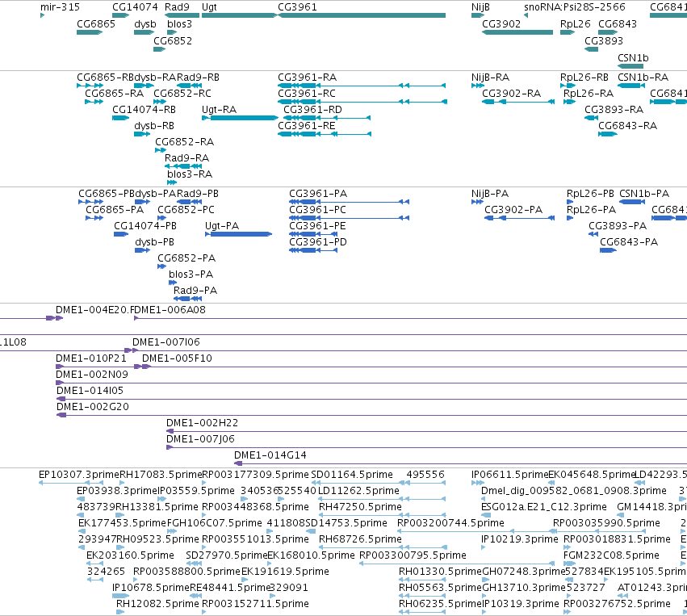The image size is (687, 616).
Task: Click the NijB gene label
Action: coord(480,7)
